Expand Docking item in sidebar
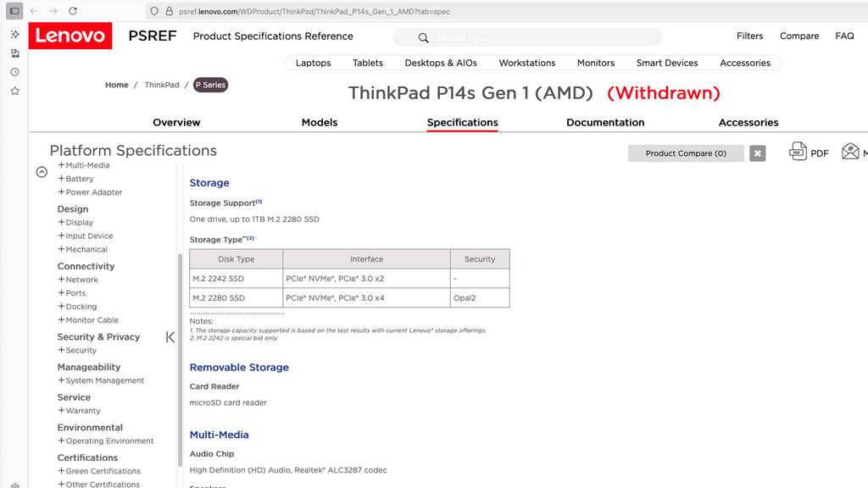Viewport: 868px width, 488px height. [x=77, y=307]
